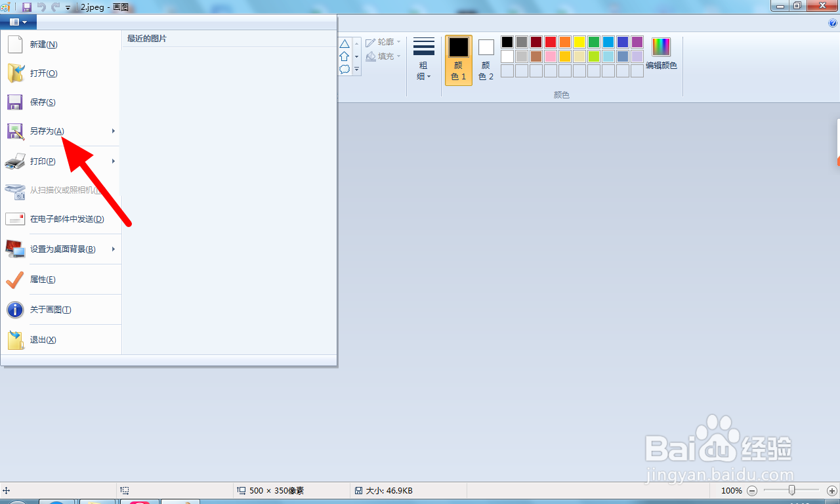The width and height of the screenshot is (840, 504).
Task: Pick the gold swatch
Action: point(565,56)
